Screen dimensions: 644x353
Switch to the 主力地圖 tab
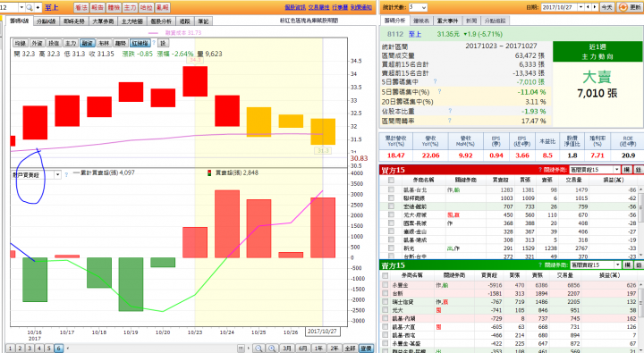pos(131,21)
